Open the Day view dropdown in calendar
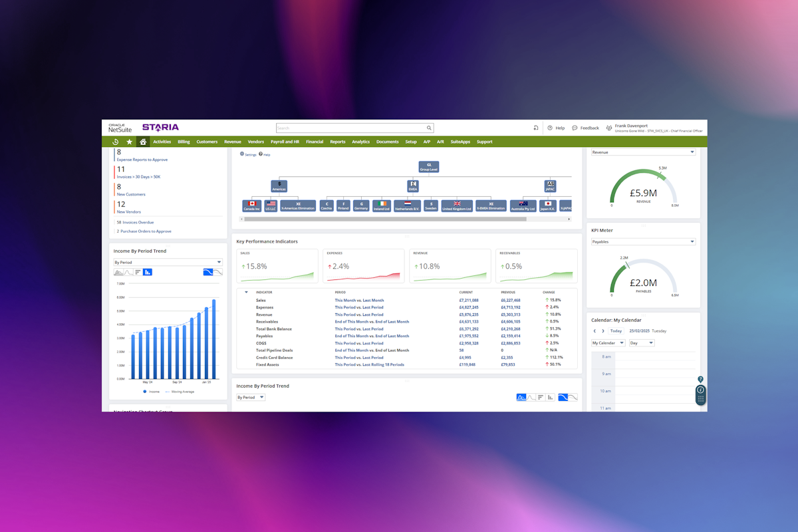798x532 pixels. (642, 343)
